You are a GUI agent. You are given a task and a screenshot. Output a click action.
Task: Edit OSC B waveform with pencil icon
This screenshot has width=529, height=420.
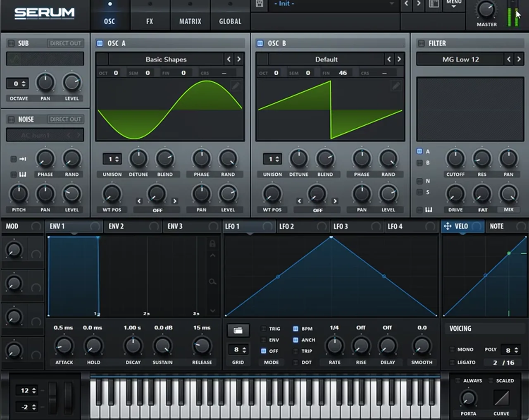coord(396,86)
